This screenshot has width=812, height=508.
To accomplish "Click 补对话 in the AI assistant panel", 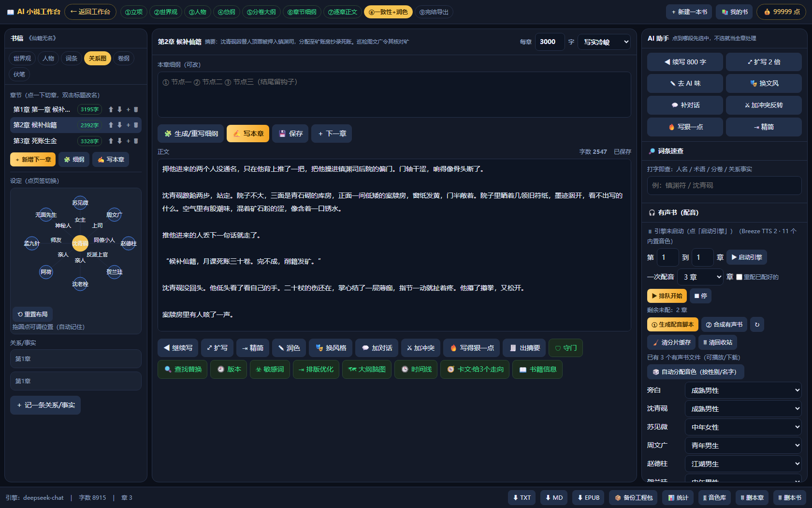I will point(685,105).
